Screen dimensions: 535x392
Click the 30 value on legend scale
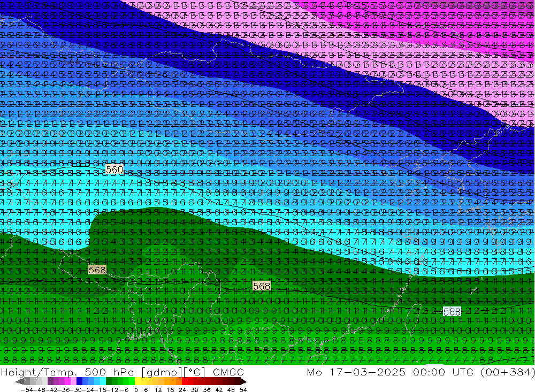[x=195, y=390]
